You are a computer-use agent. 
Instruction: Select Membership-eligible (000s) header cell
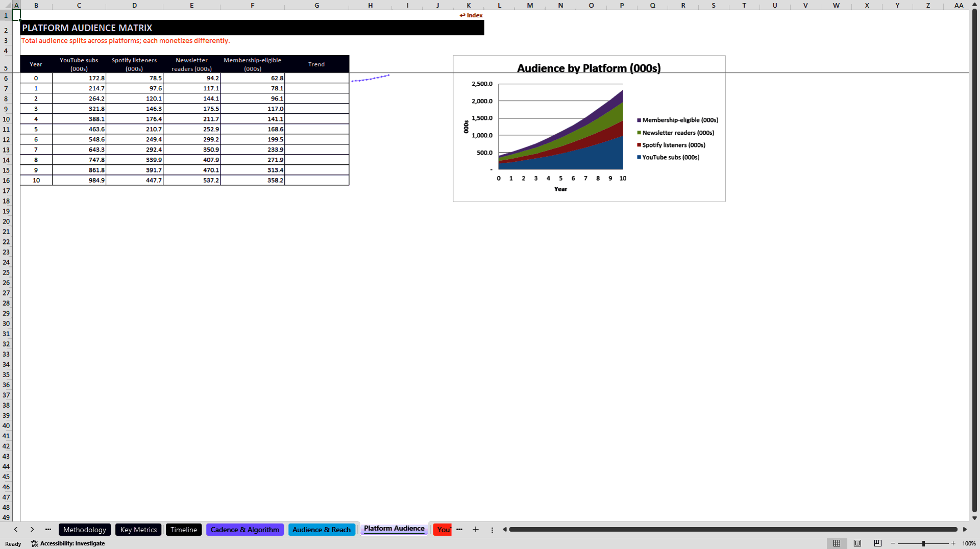(x=253, y=64)
